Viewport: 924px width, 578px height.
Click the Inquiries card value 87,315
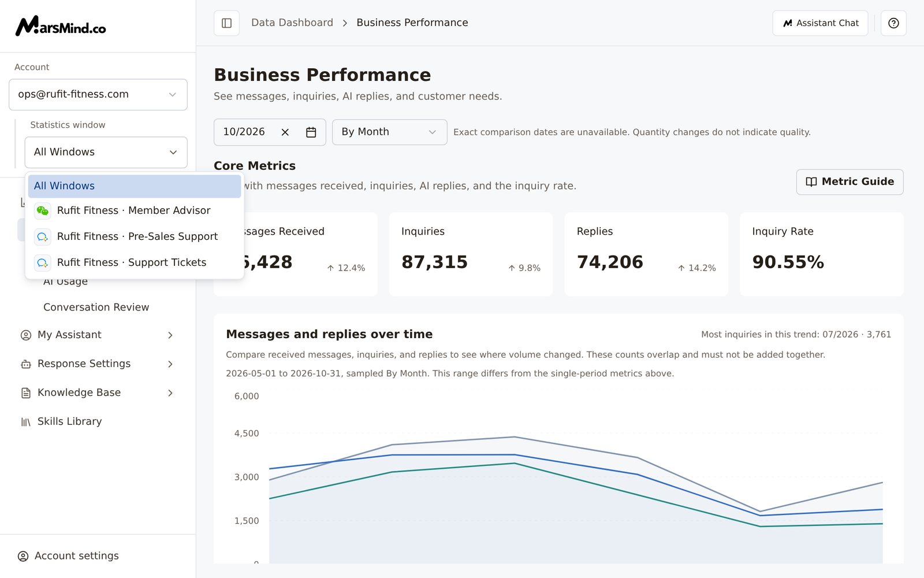[434, 262]
